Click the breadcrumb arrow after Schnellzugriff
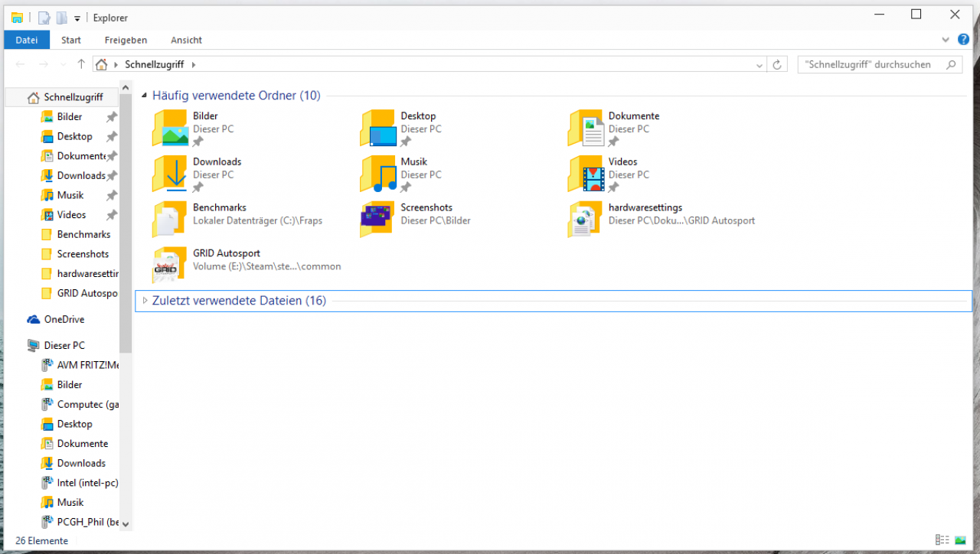The width and height of the screenshot is (980, 554). point(194,65)
